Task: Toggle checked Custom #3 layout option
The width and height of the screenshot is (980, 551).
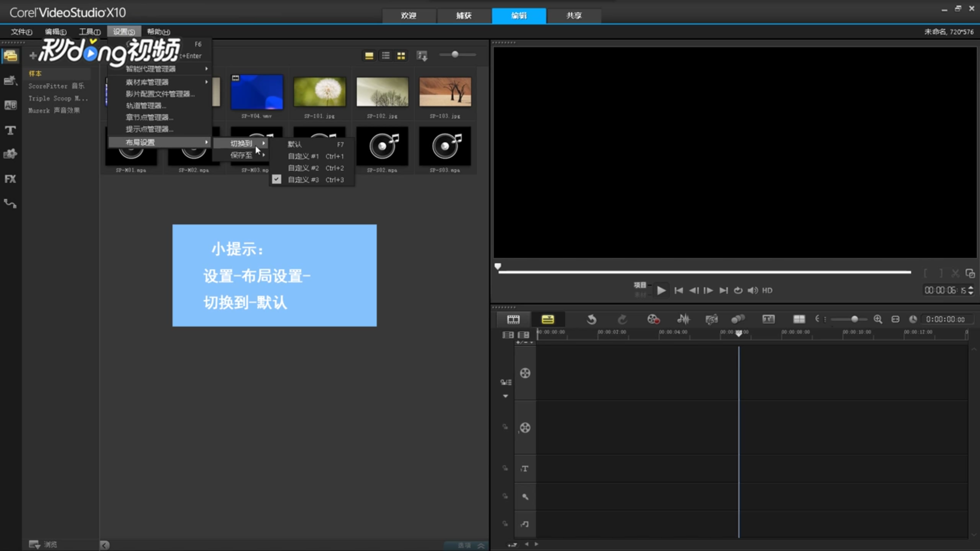Action: [303, 180]
